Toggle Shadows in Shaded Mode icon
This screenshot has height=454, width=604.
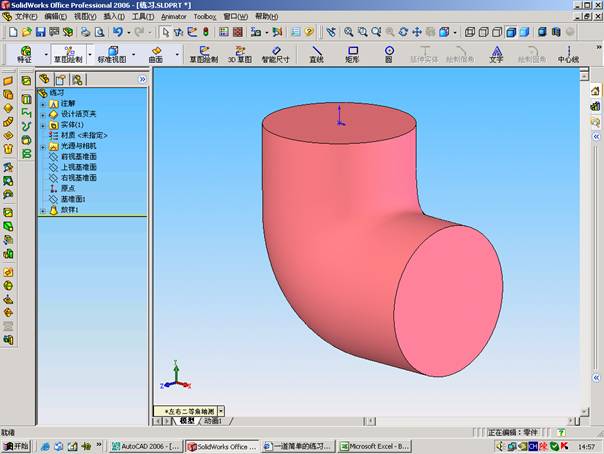tap(542, 32)
